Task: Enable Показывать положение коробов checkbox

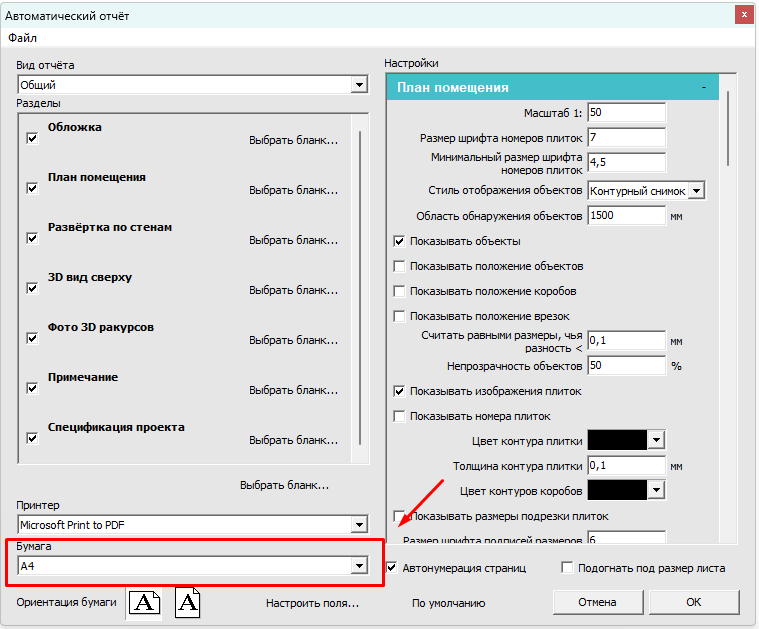Action: pyautogui.click(x=399, y=291)
